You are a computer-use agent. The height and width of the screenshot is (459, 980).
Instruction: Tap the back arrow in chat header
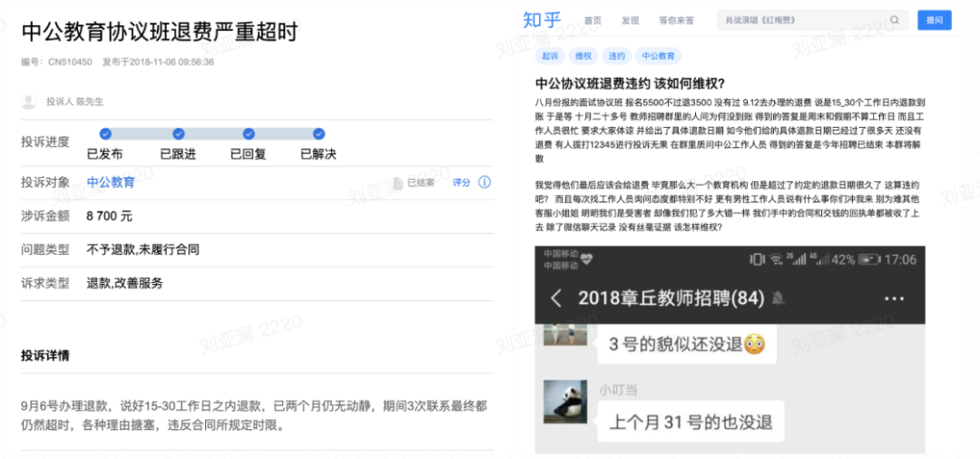click(x=557, y=298)
